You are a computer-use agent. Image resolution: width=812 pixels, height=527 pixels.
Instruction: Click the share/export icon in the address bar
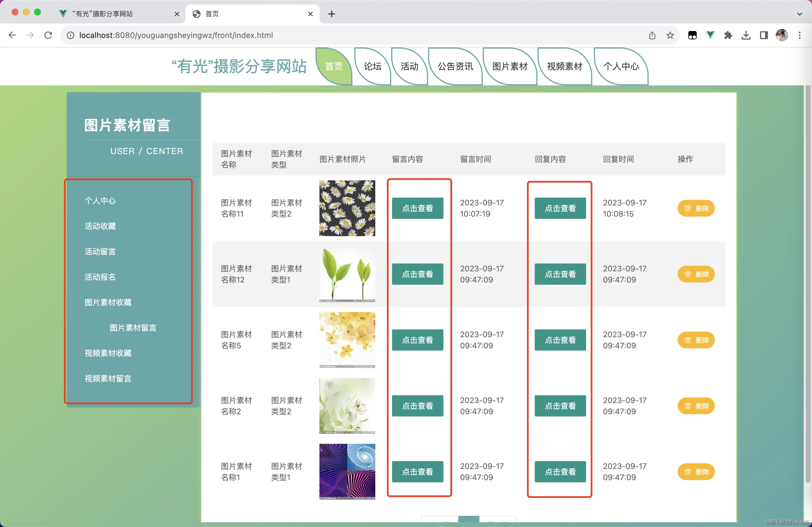(653, 35)
